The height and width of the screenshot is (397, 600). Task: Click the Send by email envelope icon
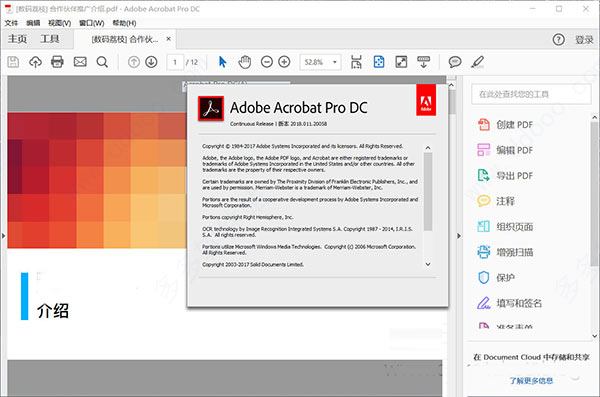(80, 62)
